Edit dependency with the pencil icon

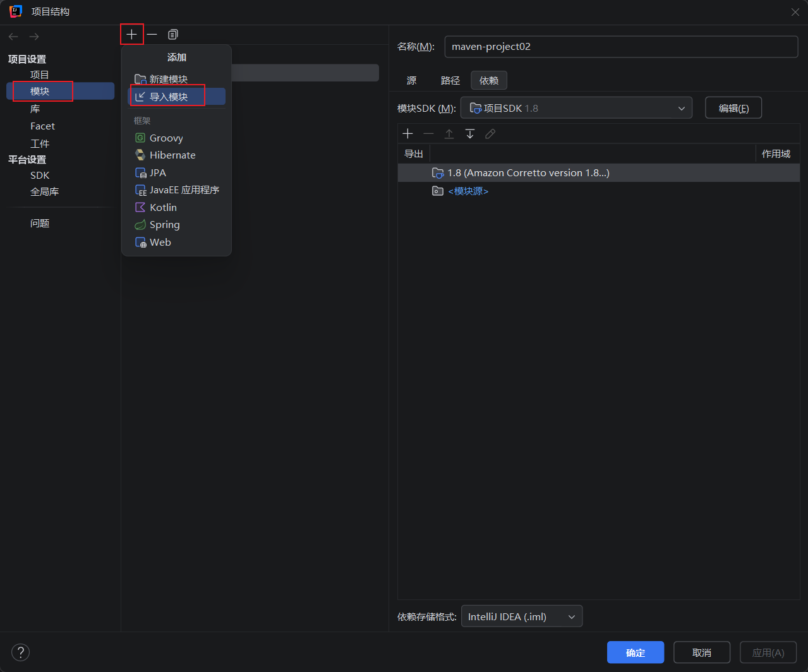click(490, 134)
